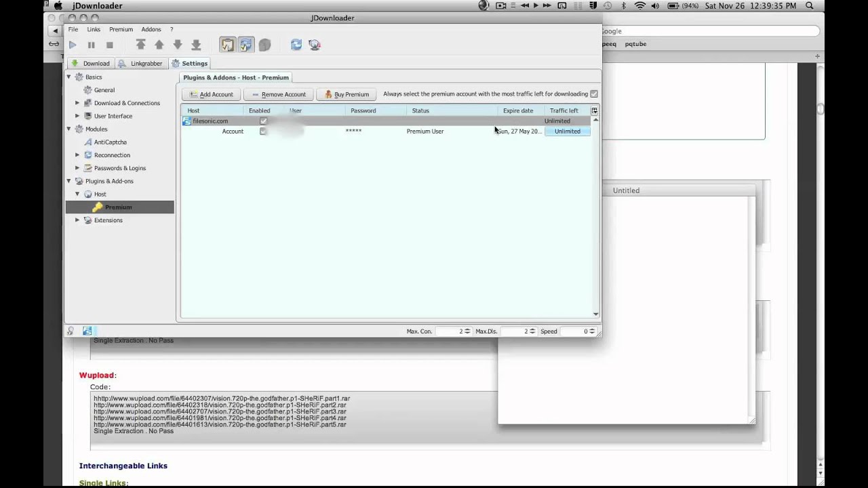Collapse the Modules tree section
868x488 pixels.
point(68,129)
